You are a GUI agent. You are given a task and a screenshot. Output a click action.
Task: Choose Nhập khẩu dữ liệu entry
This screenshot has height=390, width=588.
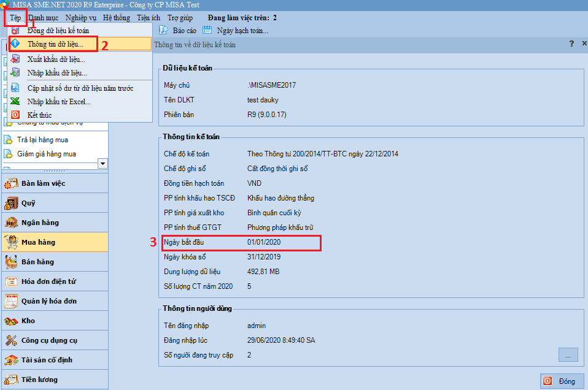pyautogui.click(x=80, y=73)
